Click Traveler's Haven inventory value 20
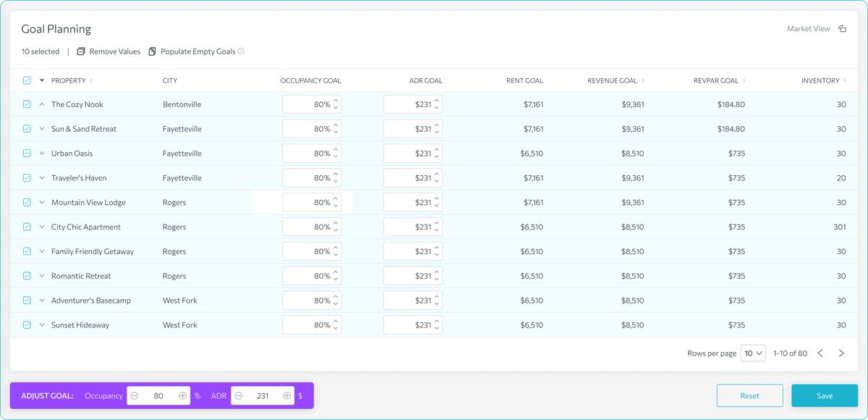868x420 pixels. (841, 178)
